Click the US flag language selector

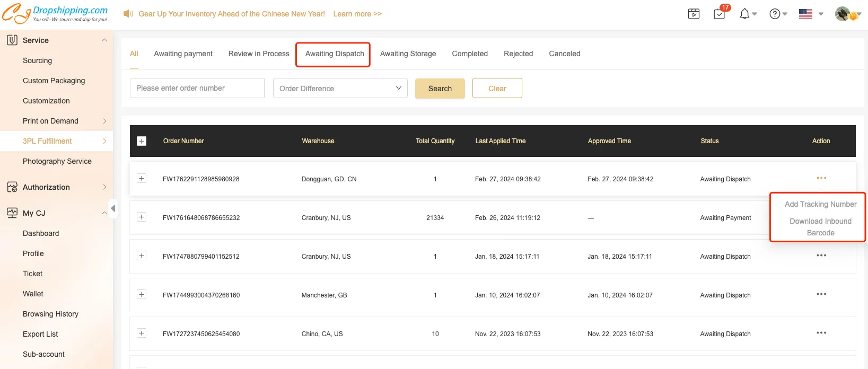[805, 14]
